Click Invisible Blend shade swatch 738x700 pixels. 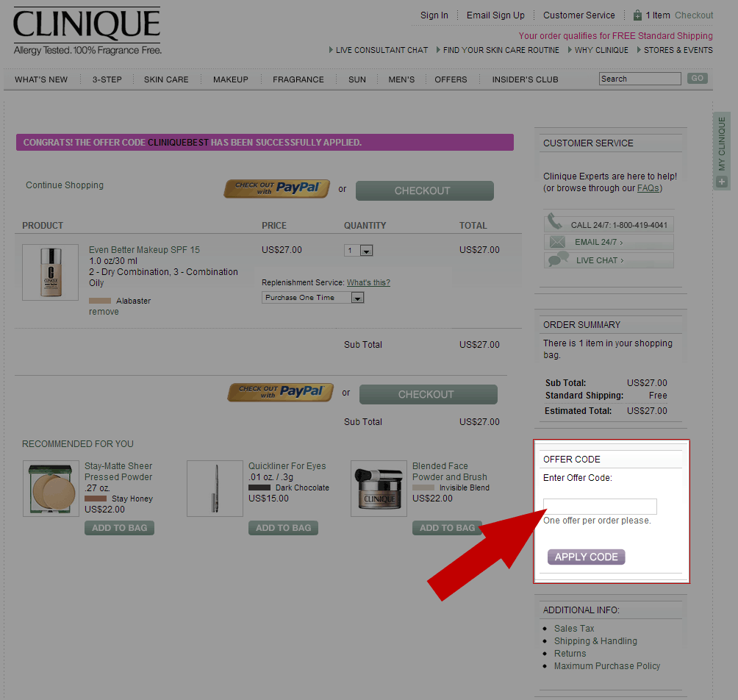[x=423, y=488]
